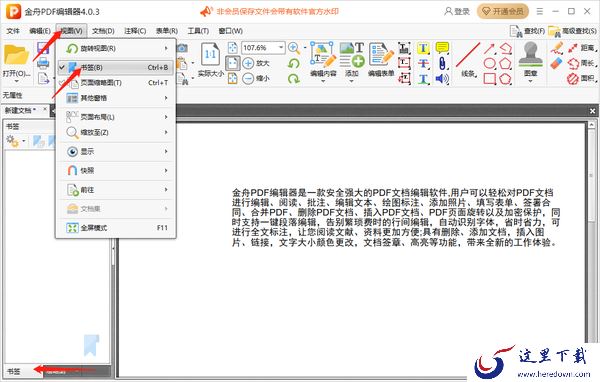Image resolution: width=600 pixels, height=382 pixels.
Task: Select the paperclip file attachment tool
Action: click(x=442, y=64)
